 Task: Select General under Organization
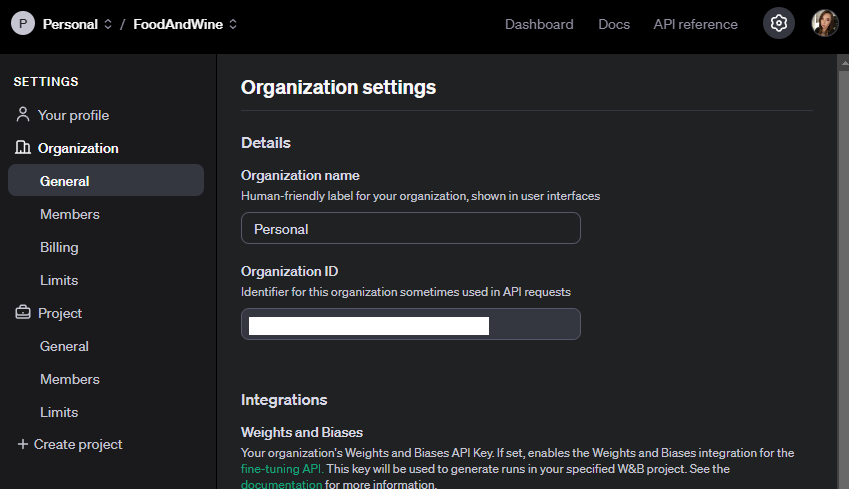106,180
